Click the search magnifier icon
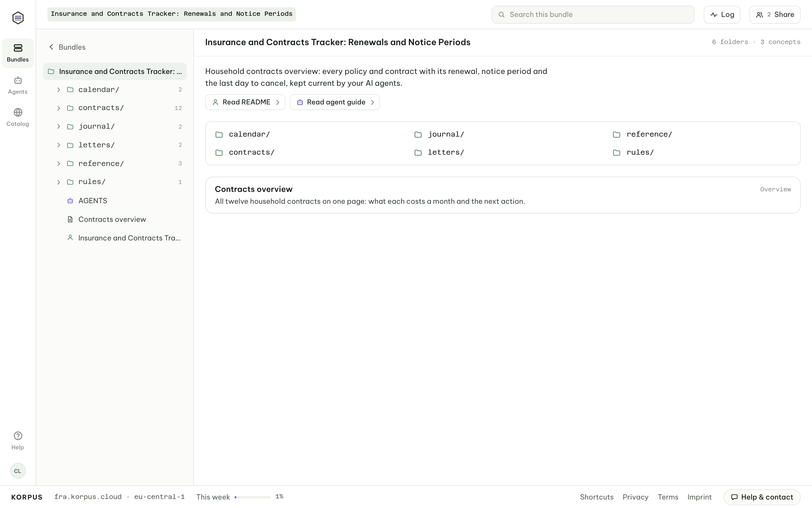The height and width of the screenshot is (508, 812). tap(501, 14)
